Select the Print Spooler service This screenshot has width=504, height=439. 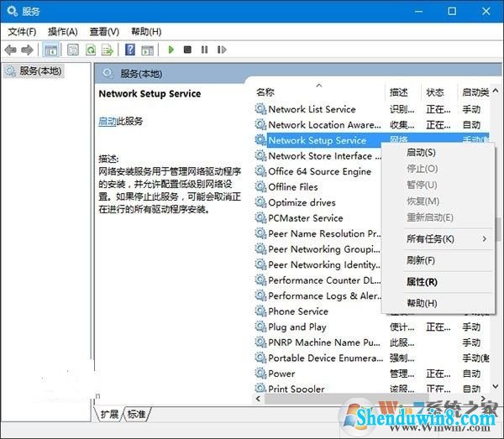tap(372, 389)
